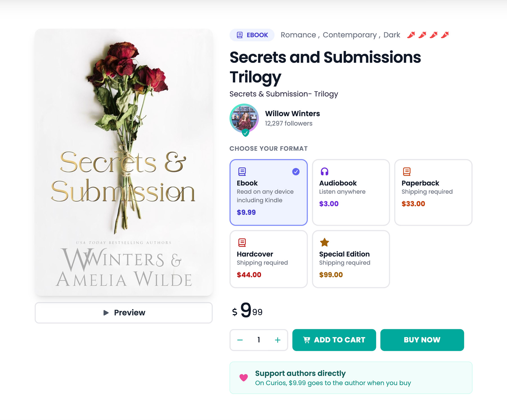This screenshot has height=420, width=507.
Task: Click the verified badge on author avatar
Action: click(246, 133)
